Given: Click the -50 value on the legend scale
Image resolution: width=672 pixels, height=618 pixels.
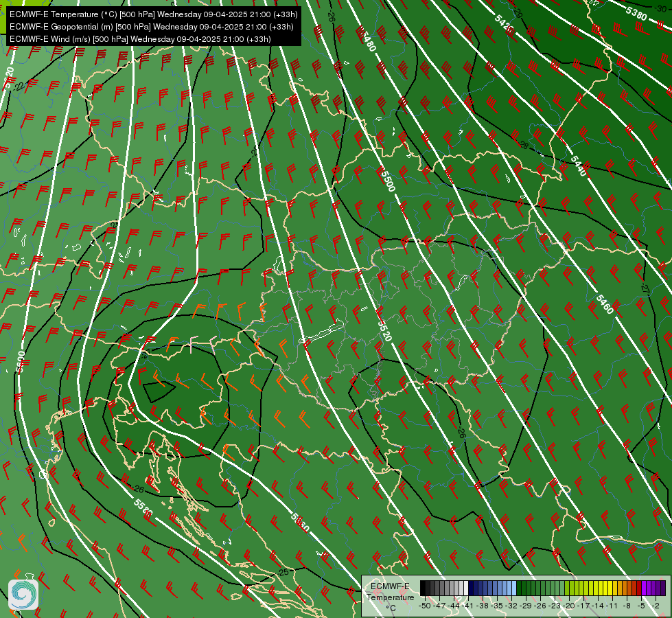Looking at the screenshot, I should click(424, 606).
